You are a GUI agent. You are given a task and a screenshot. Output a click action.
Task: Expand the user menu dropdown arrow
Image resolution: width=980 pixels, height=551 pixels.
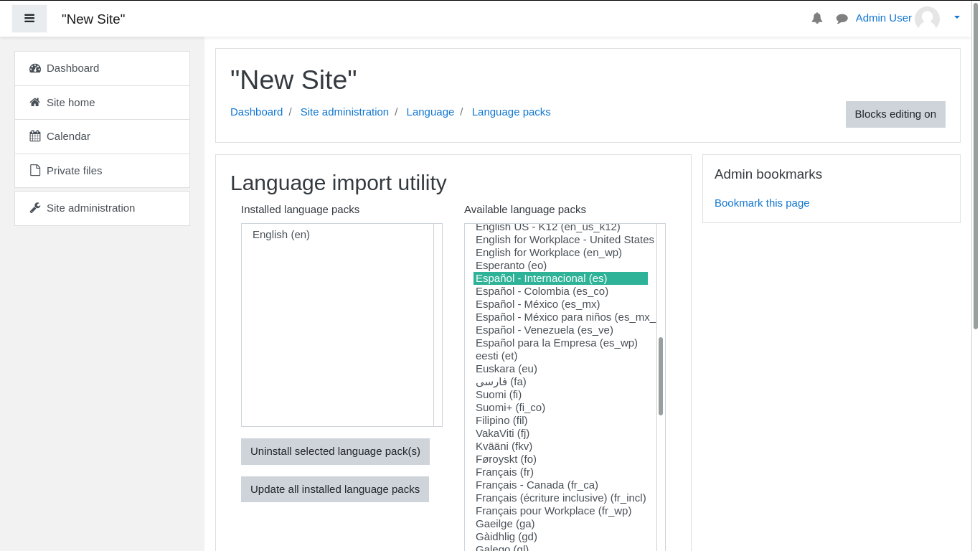[x=957, y=17]
